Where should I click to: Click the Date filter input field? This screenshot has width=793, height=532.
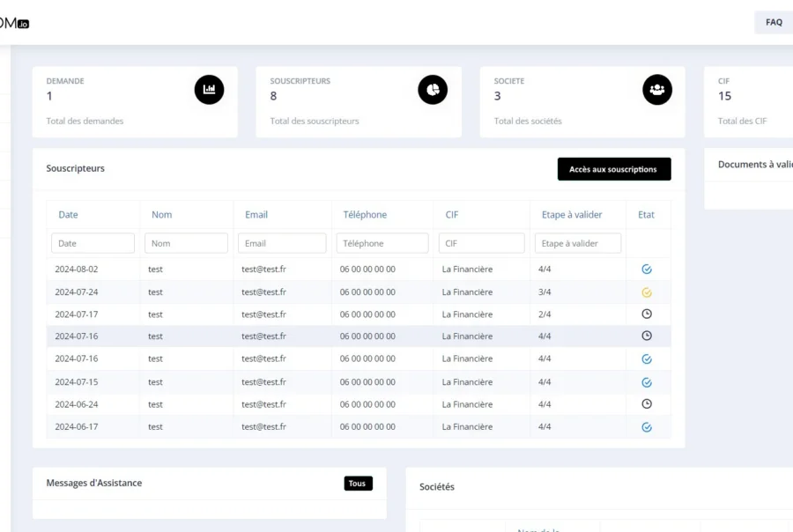point(93,243)
